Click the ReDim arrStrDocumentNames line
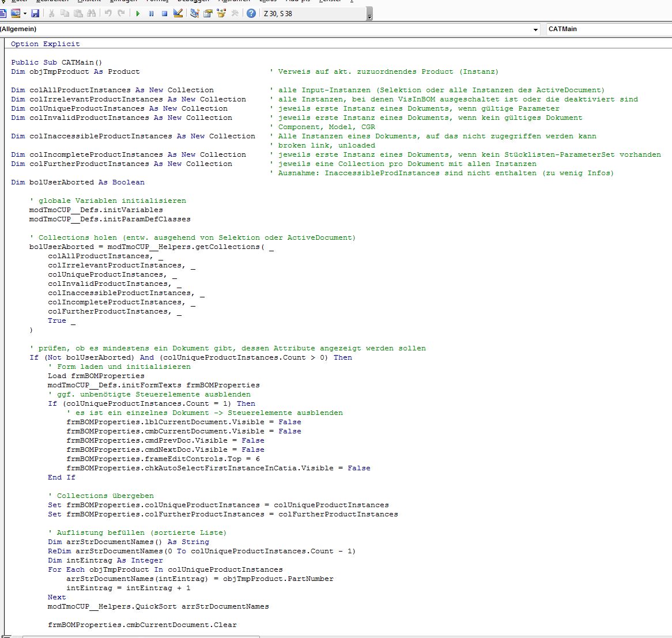 pyautogui.click(x=202, y=551)
